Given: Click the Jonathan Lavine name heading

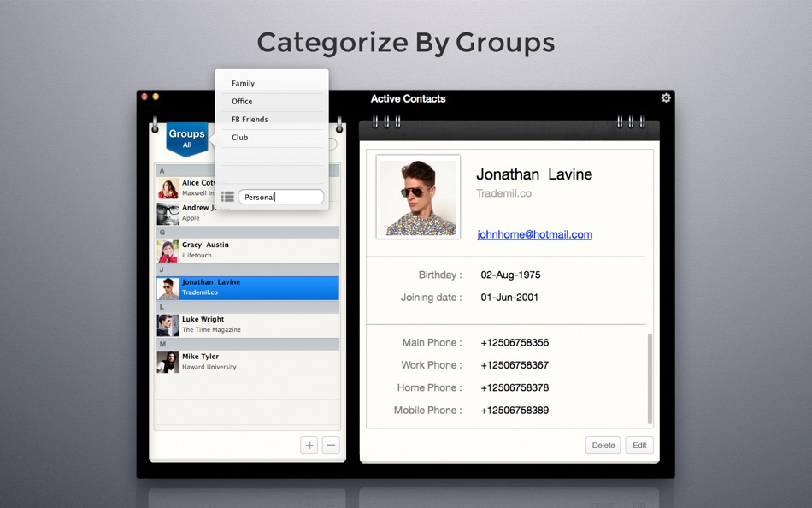Looking at the screenshot, I should coord(534,174).
